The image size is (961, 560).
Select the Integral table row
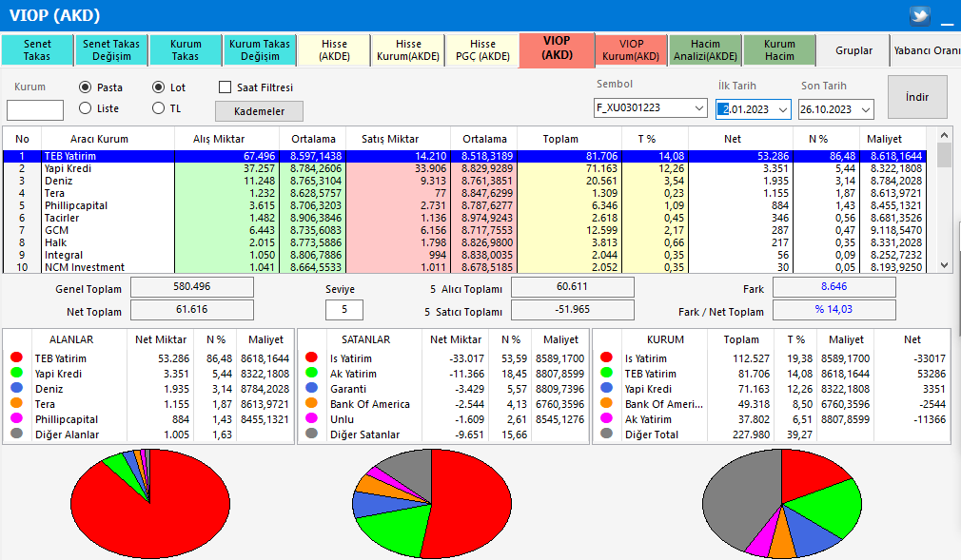464,255
